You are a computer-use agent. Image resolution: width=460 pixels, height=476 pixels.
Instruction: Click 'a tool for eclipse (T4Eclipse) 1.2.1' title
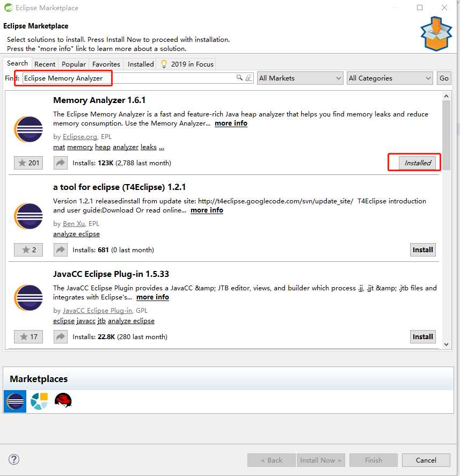[119, 187]
